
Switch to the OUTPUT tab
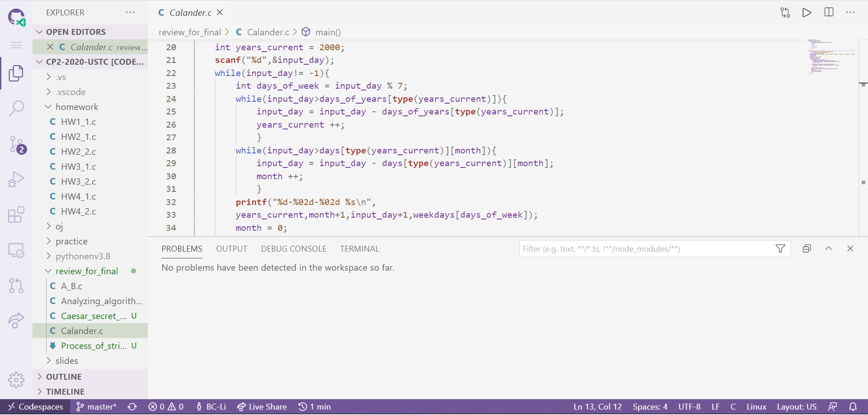click(231, 248)
